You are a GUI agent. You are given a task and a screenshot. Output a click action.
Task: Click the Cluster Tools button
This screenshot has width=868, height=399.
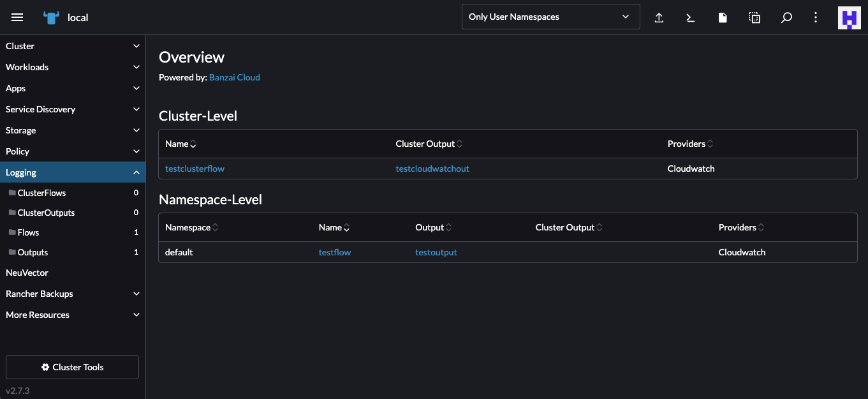[x=72, y=367]
